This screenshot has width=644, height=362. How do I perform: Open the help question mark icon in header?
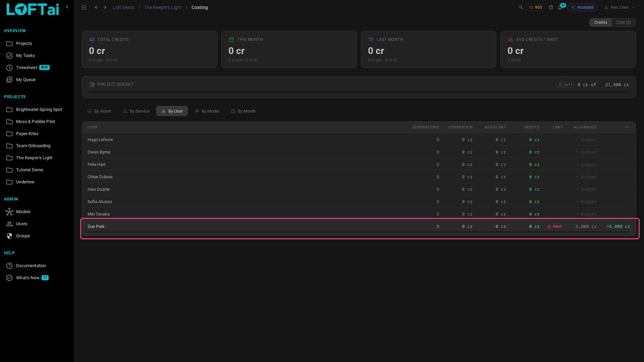551,8
